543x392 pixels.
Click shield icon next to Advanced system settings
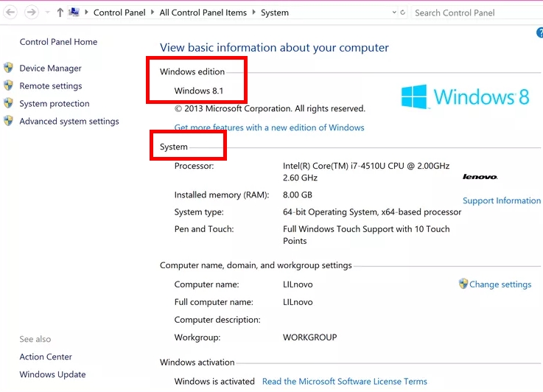(9, 121)
